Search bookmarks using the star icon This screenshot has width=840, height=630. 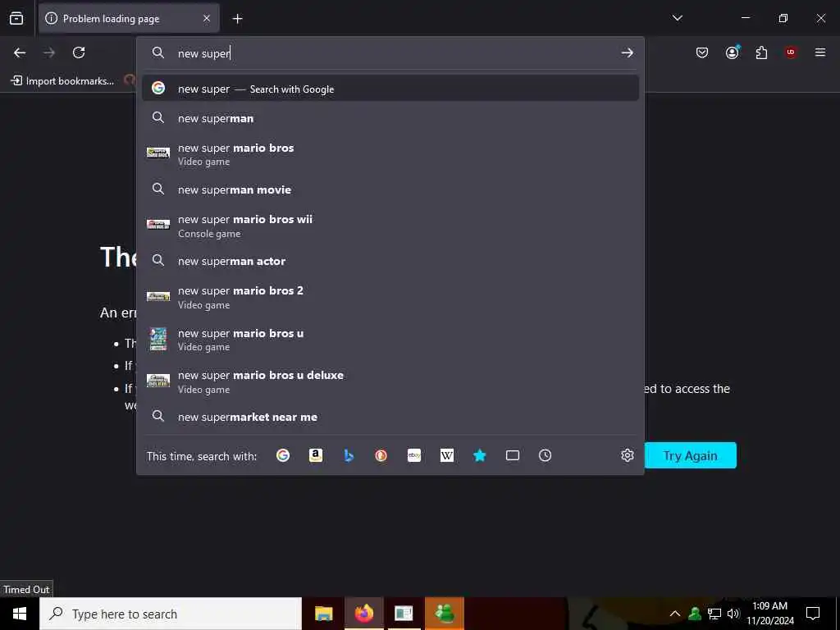click(479, 455)
